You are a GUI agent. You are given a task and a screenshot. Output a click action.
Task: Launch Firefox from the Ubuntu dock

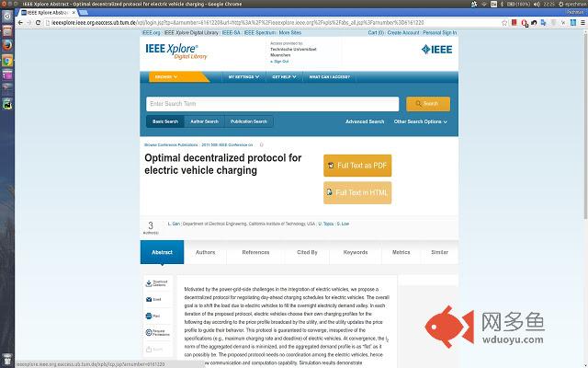(x=7, y=45)
